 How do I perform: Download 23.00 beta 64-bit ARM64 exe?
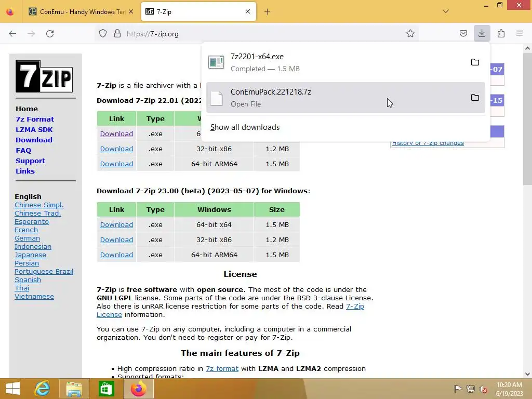click(x=116, y=255)
